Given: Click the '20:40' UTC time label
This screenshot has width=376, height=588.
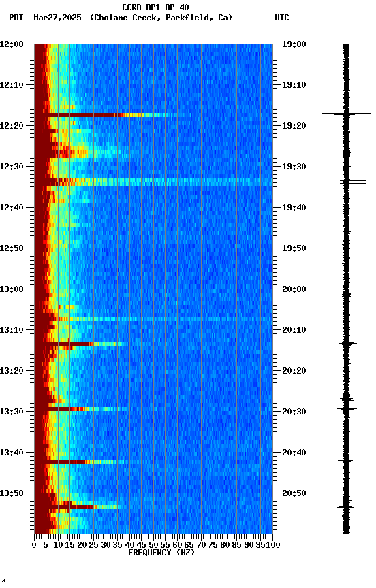Looking at the screenshot, I should pos(294,453).
